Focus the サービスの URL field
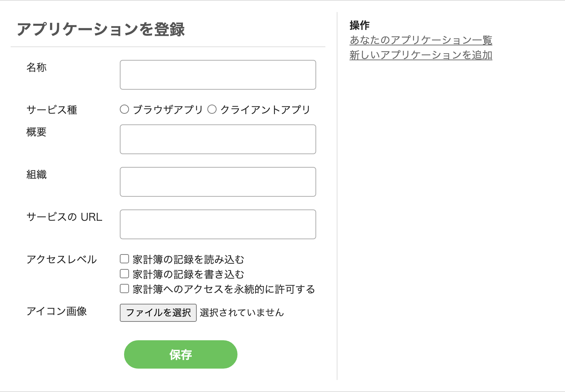This screenshot has height=392, width=565. point(218,224)
